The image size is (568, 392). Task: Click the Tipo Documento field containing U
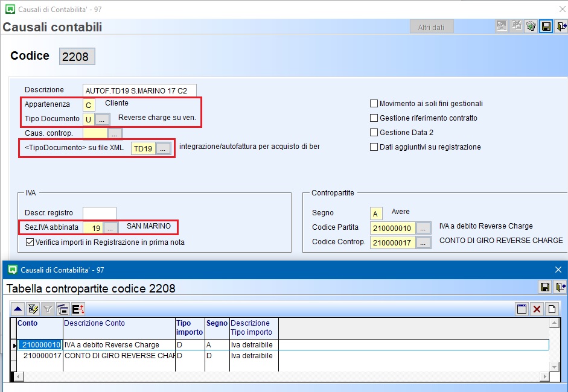click(x=89, y=119)
